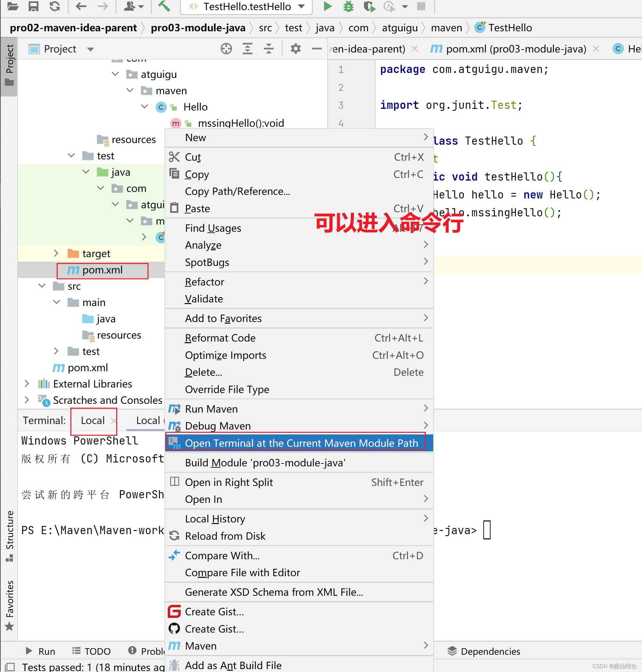Choose Optimize Imports menu entry
The width and height of the screenshot is (642, 672).
click(x=299, y=355)
